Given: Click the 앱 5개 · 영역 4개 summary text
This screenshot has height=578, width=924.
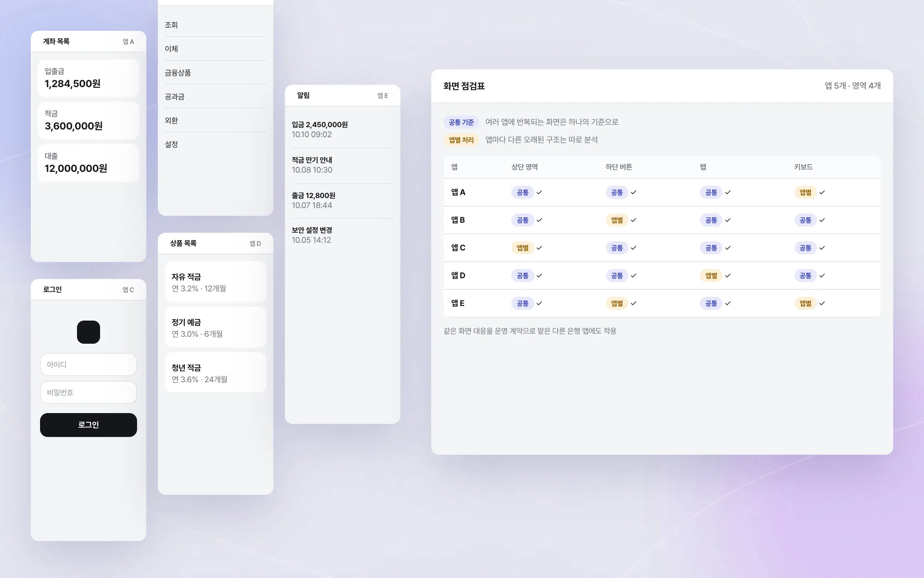Looking at the screenshot, I should pos(852,86).
